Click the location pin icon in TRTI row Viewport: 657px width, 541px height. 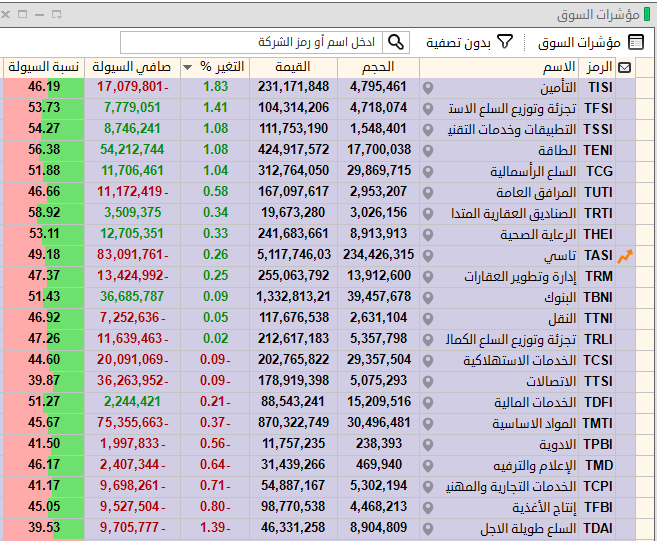click(x=427, y=214)
